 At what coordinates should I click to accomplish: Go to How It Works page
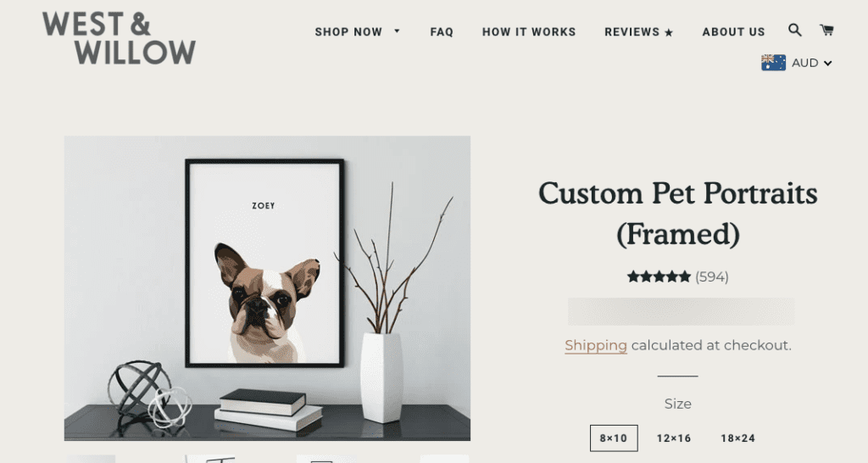(529, 32)
